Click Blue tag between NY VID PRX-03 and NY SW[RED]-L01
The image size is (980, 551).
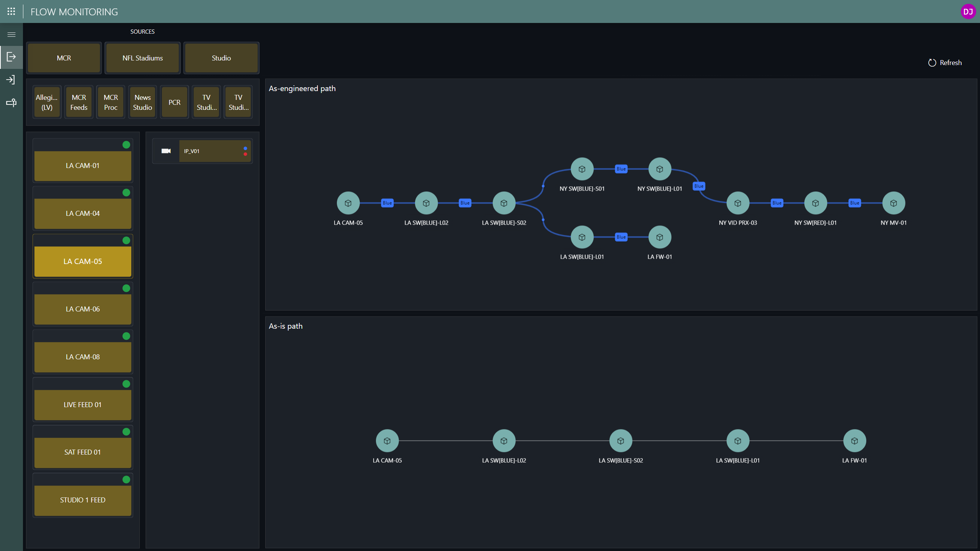pyautogui.click(x=777, y=203)
